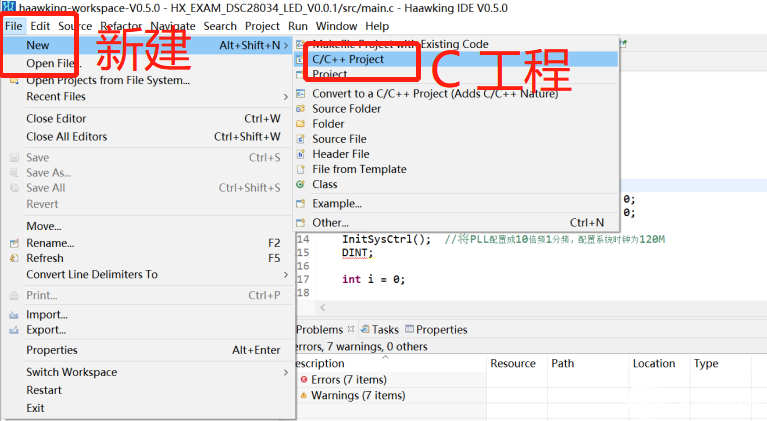Switch to the Properties tab
This screenshot has height=421, width=767.
tap(441, 330)
